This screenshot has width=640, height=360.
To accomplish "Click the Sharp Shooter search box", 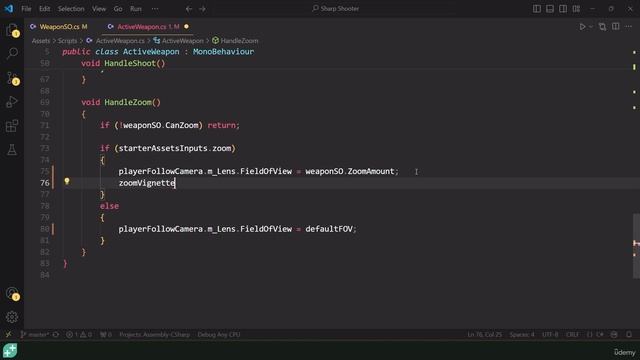I will tap(336, 9).
